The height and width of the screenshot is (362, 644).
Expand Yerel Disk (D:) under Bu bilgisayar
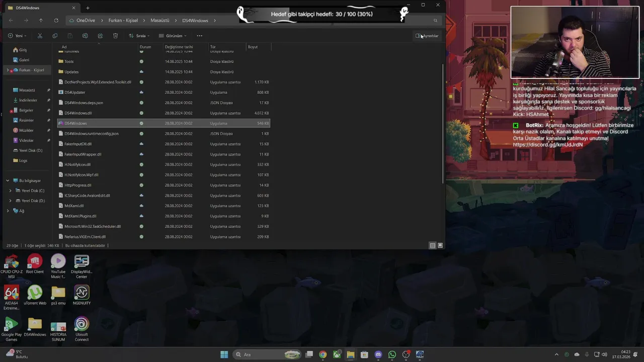(x=11, y=201)
